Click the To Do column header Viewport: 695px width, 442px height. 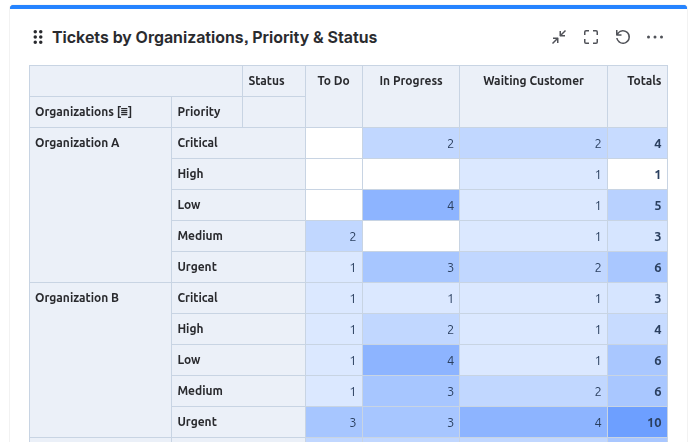coord(333,81)
